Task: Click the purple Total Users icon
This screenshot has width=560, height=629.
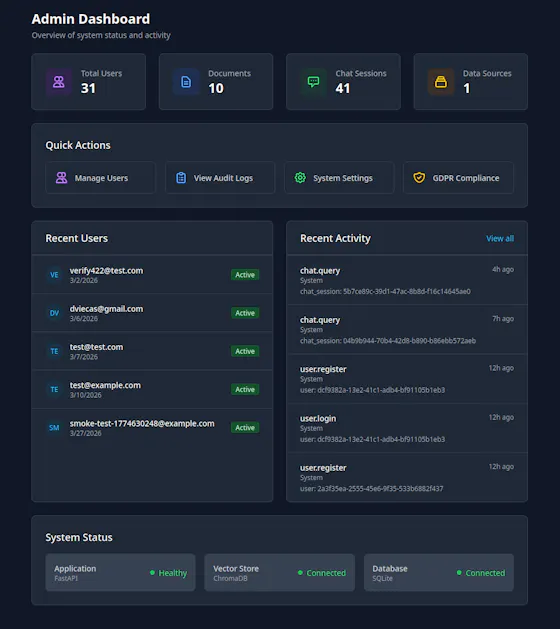Action: click(x=59, y=82)
